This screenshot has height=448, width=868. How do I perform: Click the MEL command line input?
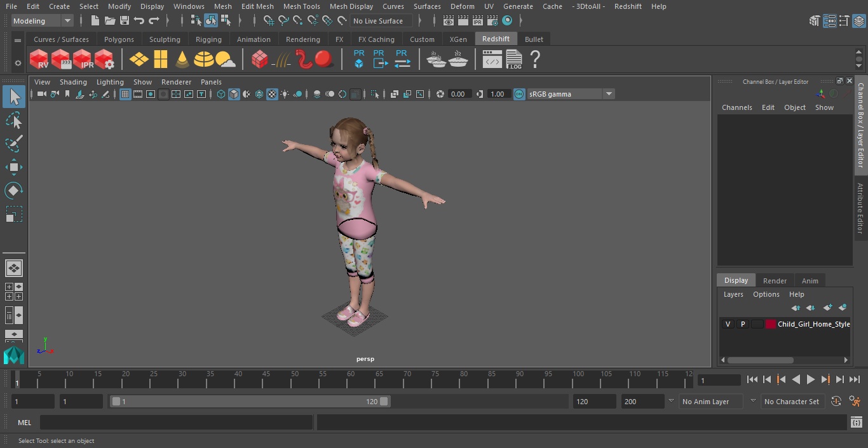coord(176,423)
